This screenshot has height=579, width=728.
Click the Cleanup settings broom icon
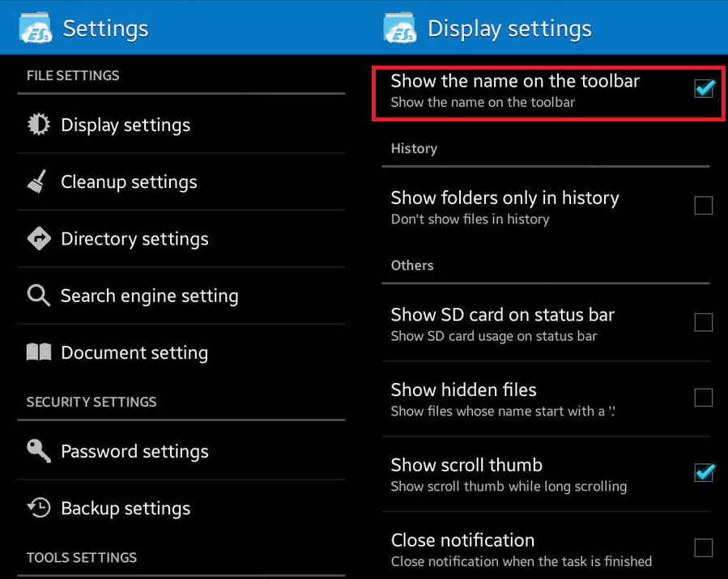[37, 181]
